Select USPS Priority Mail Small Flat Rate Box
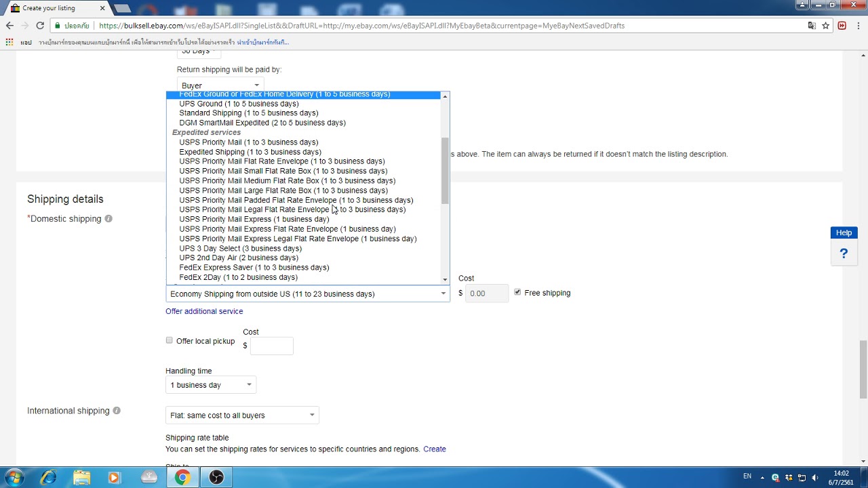 [283, 171]
